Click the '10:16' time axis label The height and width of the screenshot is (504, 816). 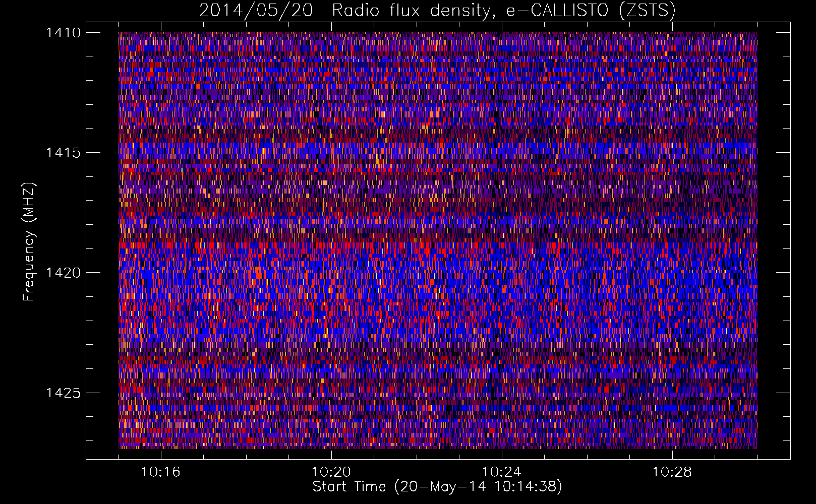tap(160, 472)
